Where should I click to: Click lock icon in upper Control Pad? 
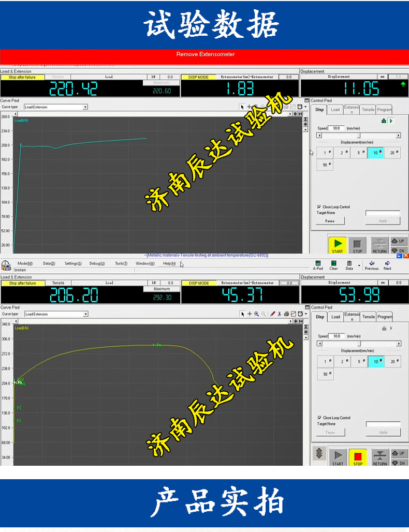(384, 121)
